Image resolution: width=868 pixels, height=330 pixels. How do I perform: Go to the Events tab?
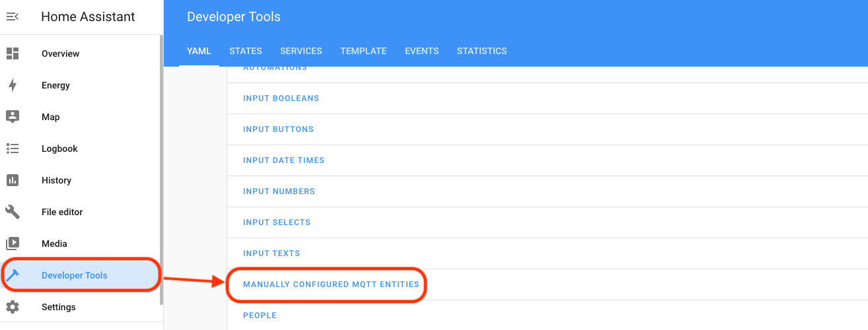pyautogui.click(x=421, y=51)
